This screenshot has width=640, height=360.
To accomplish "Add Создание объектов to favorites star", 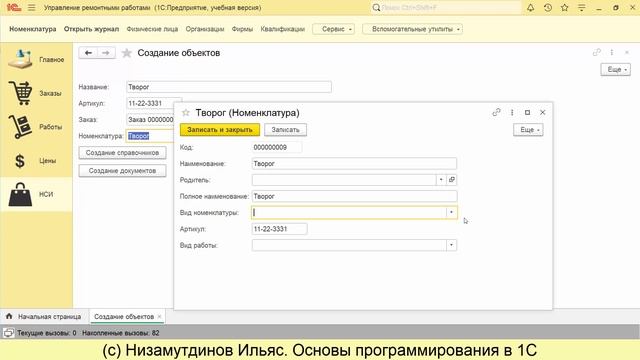I will [x=127, y=53].
